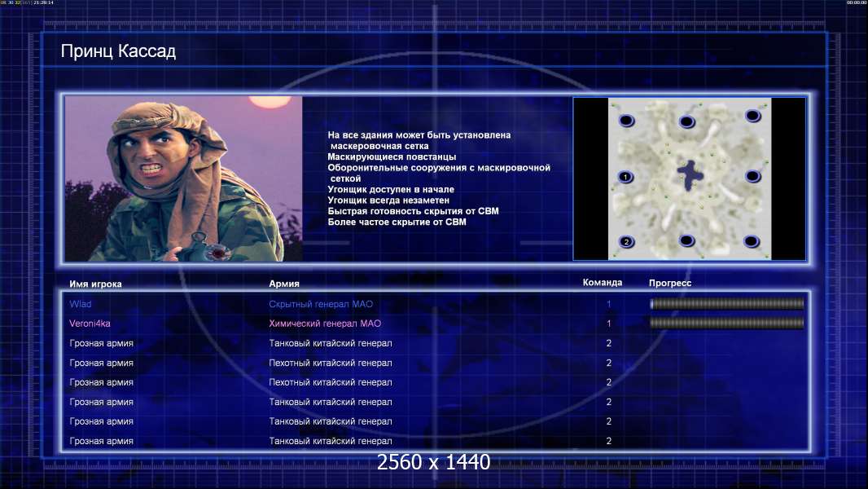Click "Скрытный генерал МАО" army entry
Viewport: 868px width, 489px height.
[321, 304]
